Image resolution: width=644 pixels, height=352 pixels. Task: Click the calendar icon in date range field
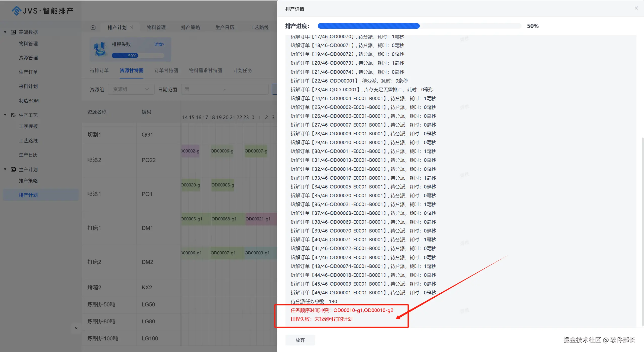187,89
